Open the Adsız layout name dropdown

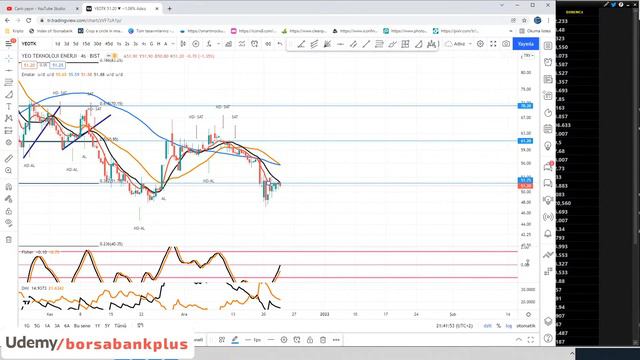tap(459, 44)
